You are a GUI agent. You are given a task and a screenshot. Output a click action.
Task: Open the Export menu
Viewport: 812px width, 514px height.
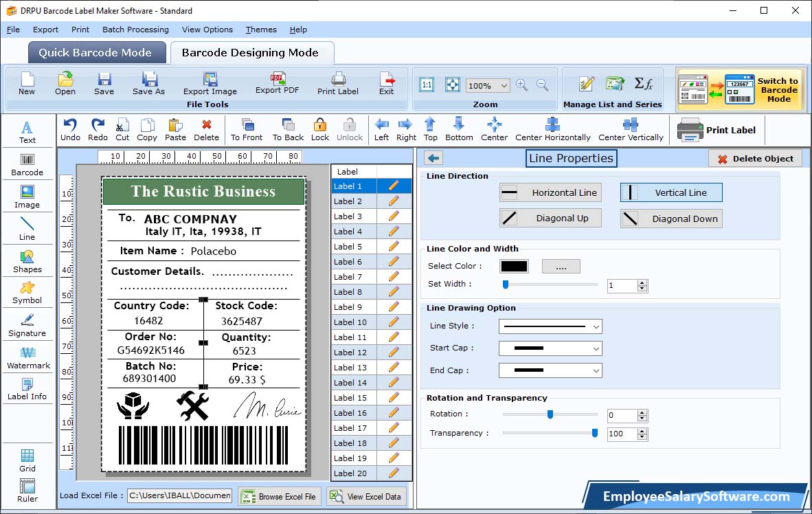45,30
